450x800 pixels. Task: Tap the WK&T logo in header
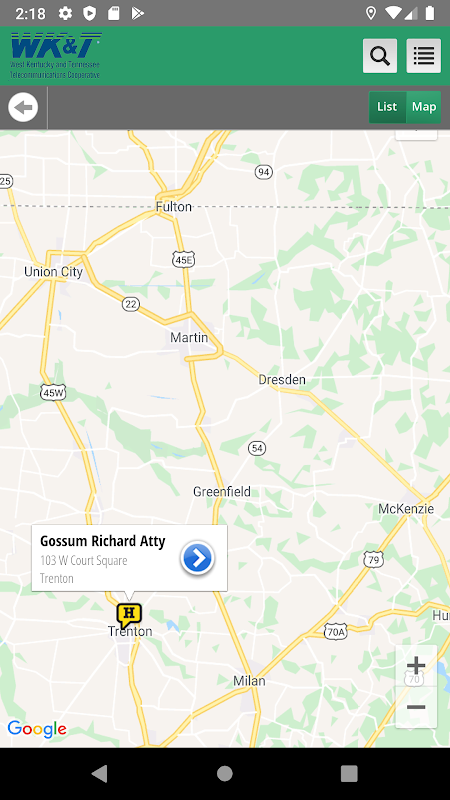[x=56, y=55]
